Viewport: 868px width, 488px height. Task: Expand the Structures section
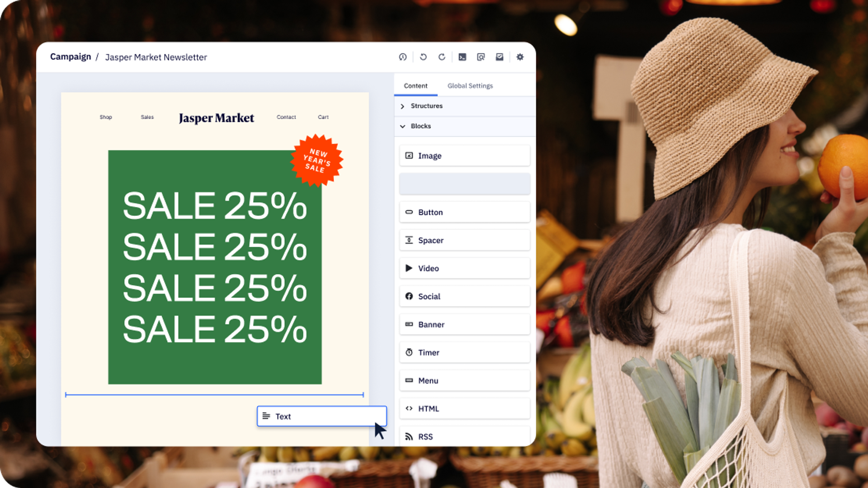[x=426, y=106]
